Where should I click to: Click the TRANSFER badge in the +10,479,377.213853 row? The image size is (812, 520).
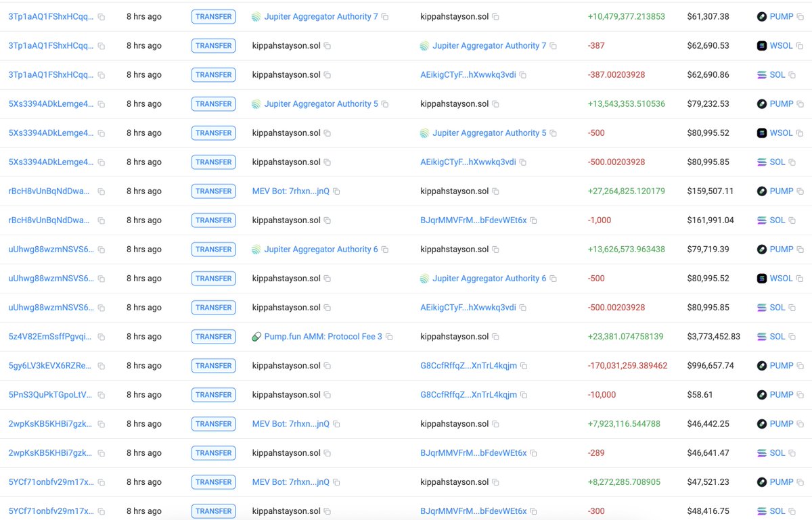point(214,17)
